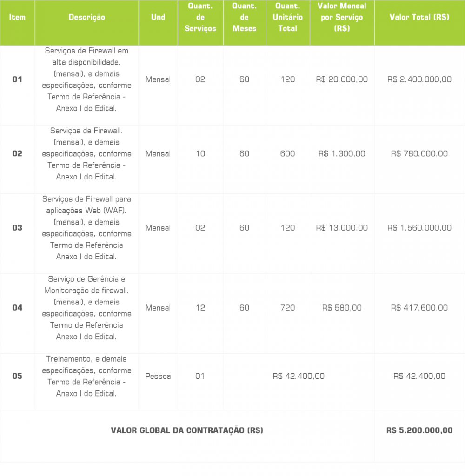Click the Und column header
465x476 pixels.
click(x=158, y=17)
